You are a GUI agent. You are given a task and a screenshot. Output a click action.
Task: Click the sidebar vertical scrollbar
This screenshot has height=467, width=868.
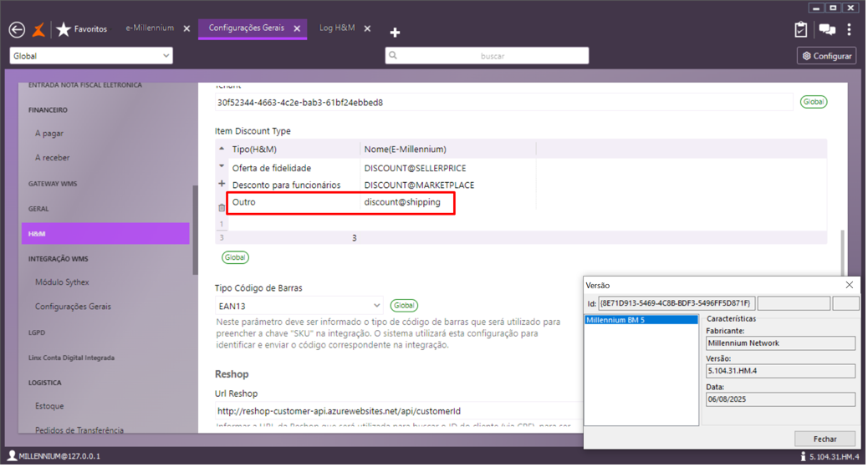195,230
